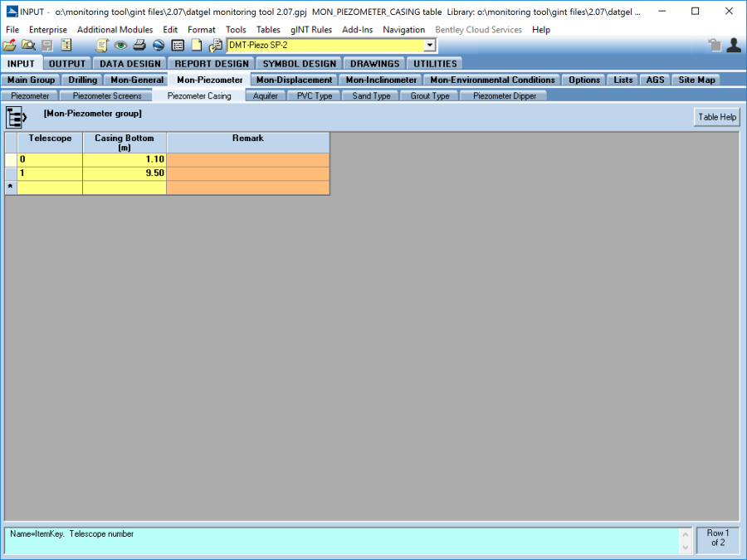Screen dimensions: 747x560
Task: Open a gINT project file
Action: [x=10, y=46]
